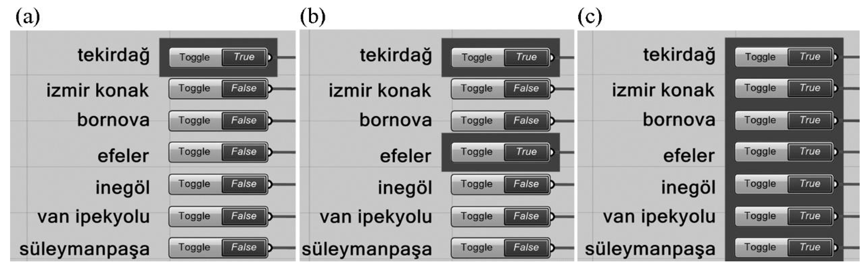
Task: Toggle izmir konak False value in panel (a)
Action: [x=244, y=88]
